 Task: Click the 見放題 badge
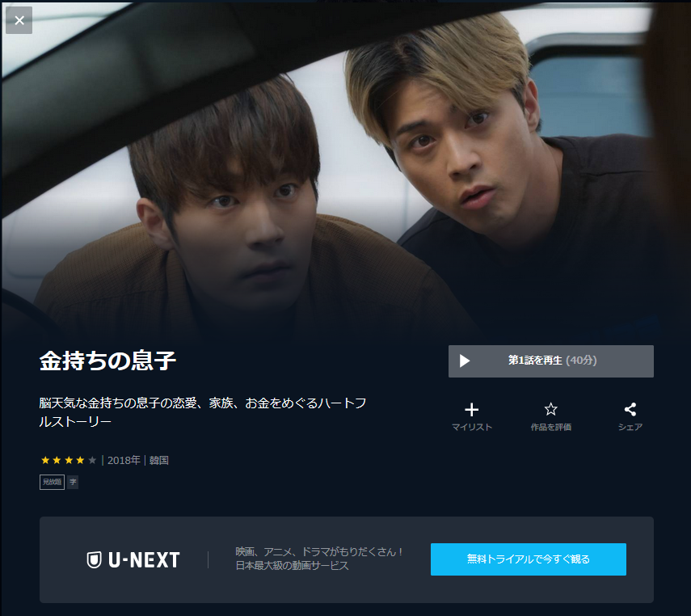(52, 482)
